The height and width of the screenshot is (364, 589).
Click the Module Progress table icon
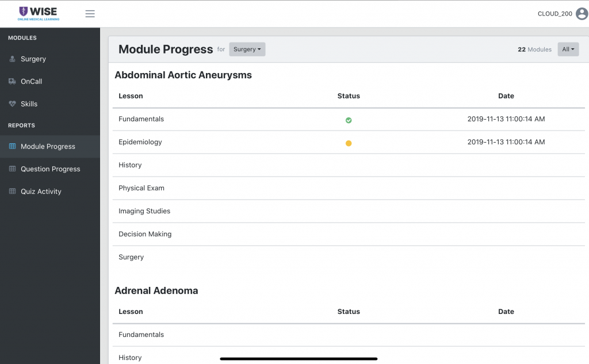pyautogui.click(x=12, y=147)
